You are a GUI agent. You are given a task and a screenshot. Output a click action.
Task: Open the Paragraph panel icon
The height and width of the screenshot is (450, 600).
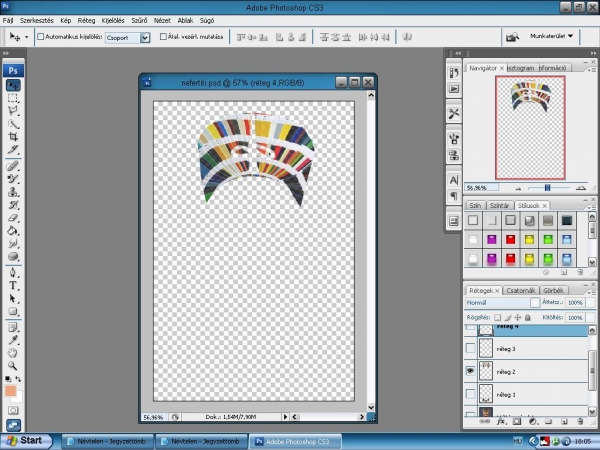click(x=454, y=196)
